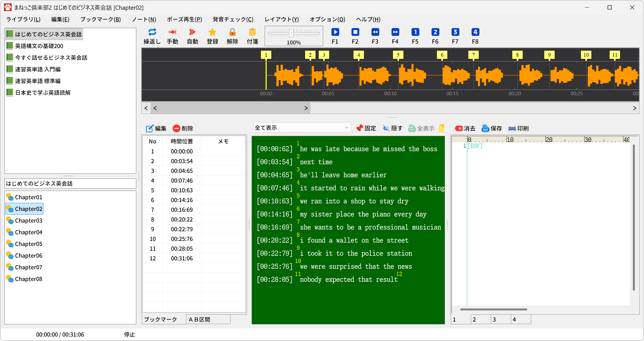644x341 pixels.
Task: Print the note with 印刷
Action: (x=519, y=128)
